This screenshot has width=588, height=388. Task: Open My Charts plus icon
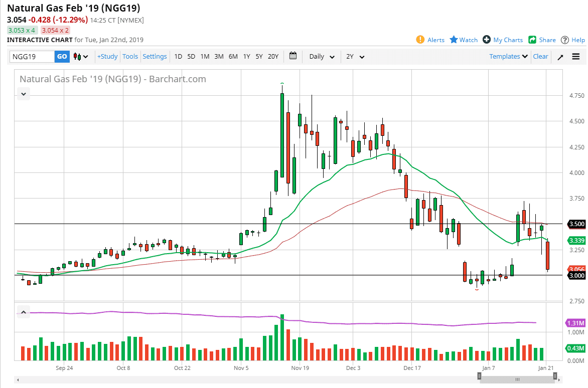[487, 40]
